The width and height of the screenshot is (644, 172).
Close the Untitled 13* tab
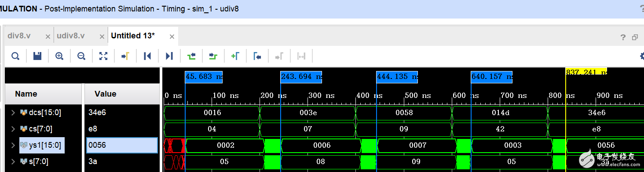(x=172, y=37)
